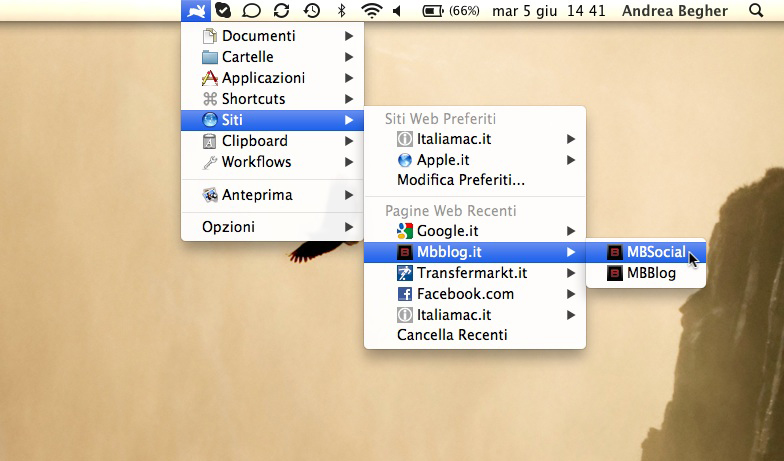The width and height of the screenshot is (784, 461).
Task: Open the Applicazioni menu entry
Action: (x=272, y=78)
